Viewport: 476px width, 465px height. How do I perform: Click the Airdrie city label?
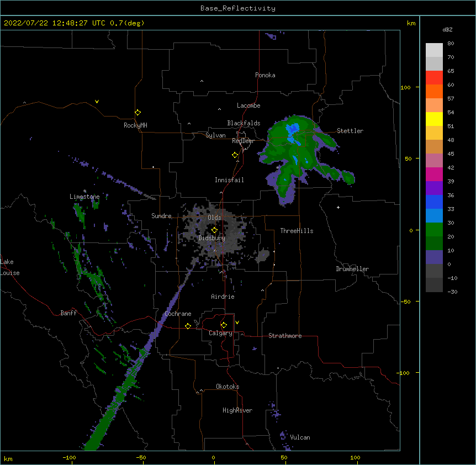tap(223, 297)
